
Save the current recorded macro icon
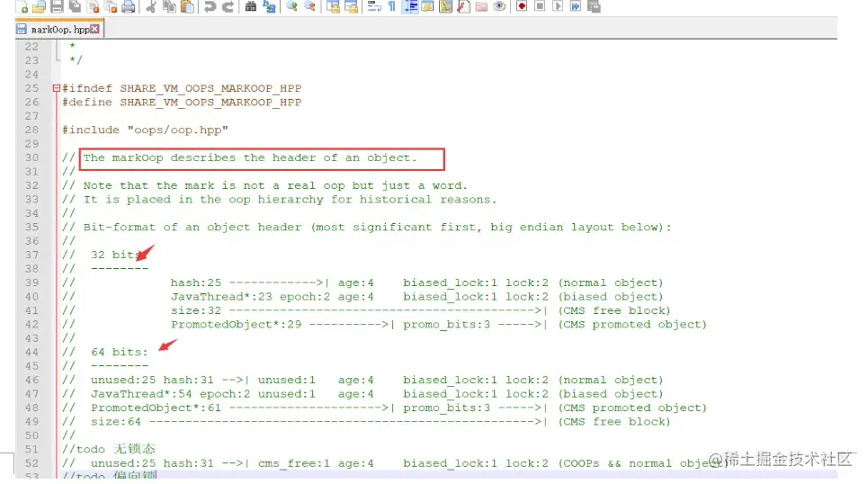(594, 6)
